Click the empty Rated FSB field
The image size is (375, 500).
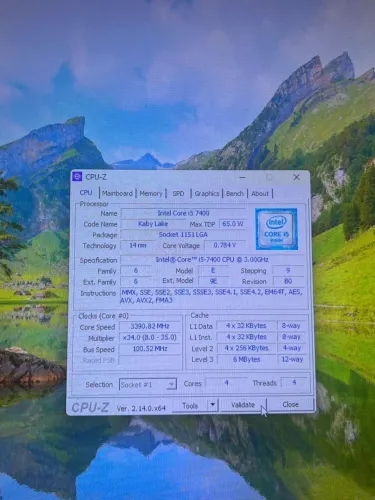point(150,360)
